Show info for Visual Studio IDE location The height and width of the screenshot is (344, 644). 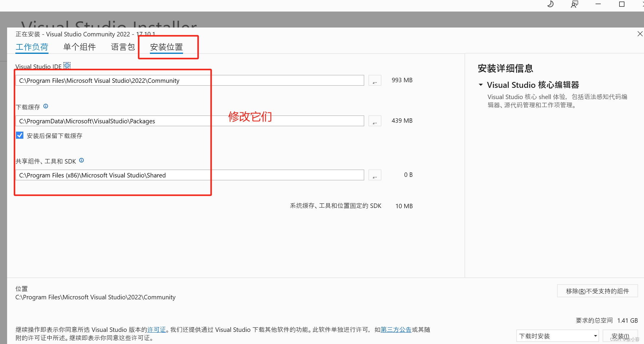pos(67,65)
